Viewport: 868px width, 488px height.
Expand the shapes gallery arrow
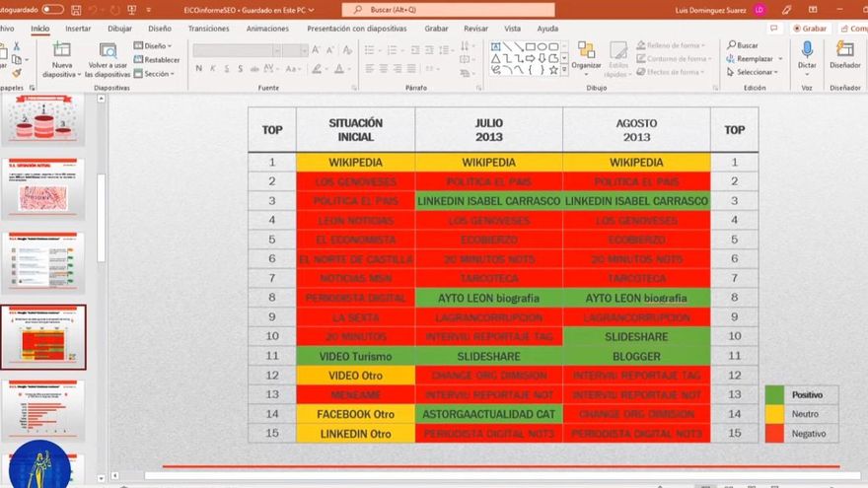pos(564,70)
